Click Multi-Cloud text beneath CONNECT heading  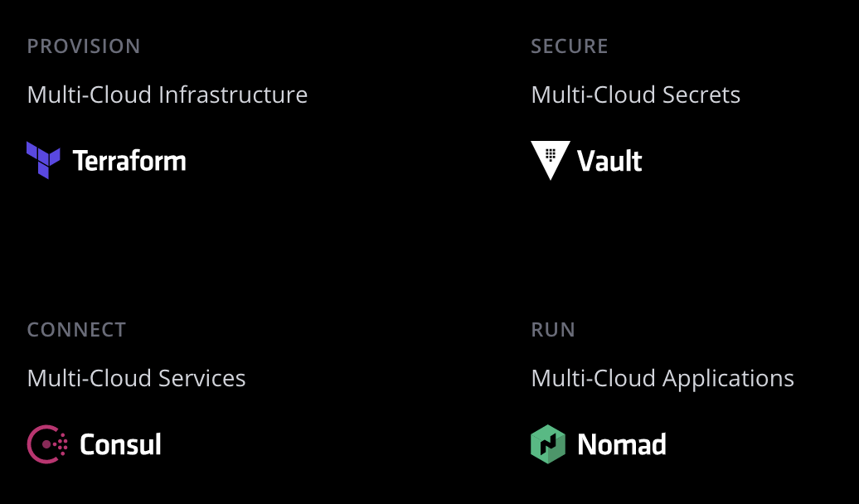click(90, 378)
